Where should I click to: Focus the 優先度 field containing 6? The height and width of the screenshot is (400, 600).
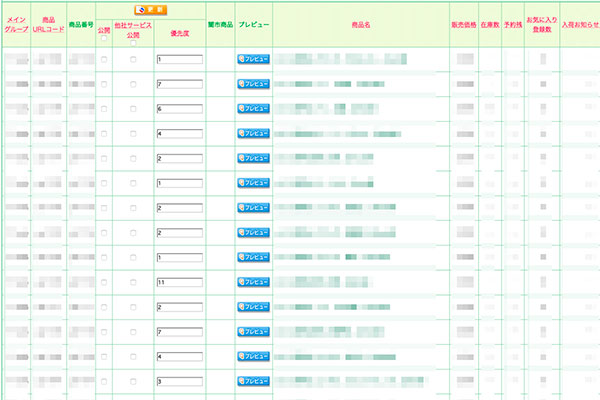pos(179,109)
